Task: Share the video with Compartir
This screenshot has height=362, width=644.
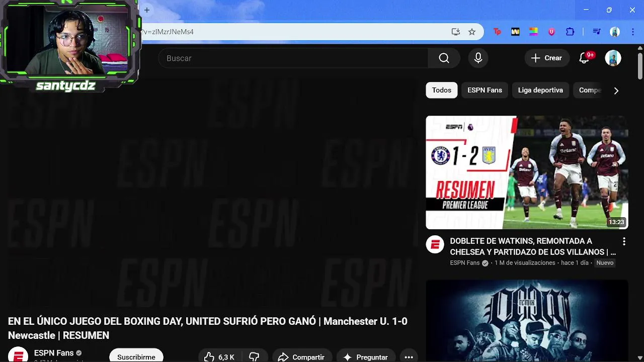Action: click(302, 356)
